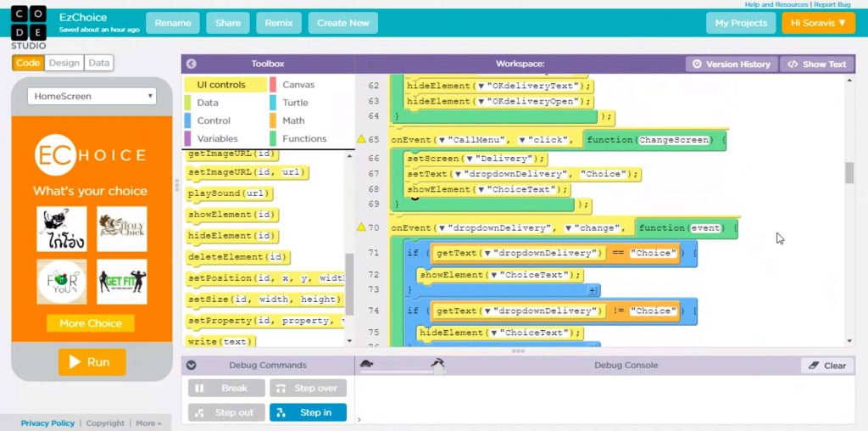Click Create New button

point(343,23)
